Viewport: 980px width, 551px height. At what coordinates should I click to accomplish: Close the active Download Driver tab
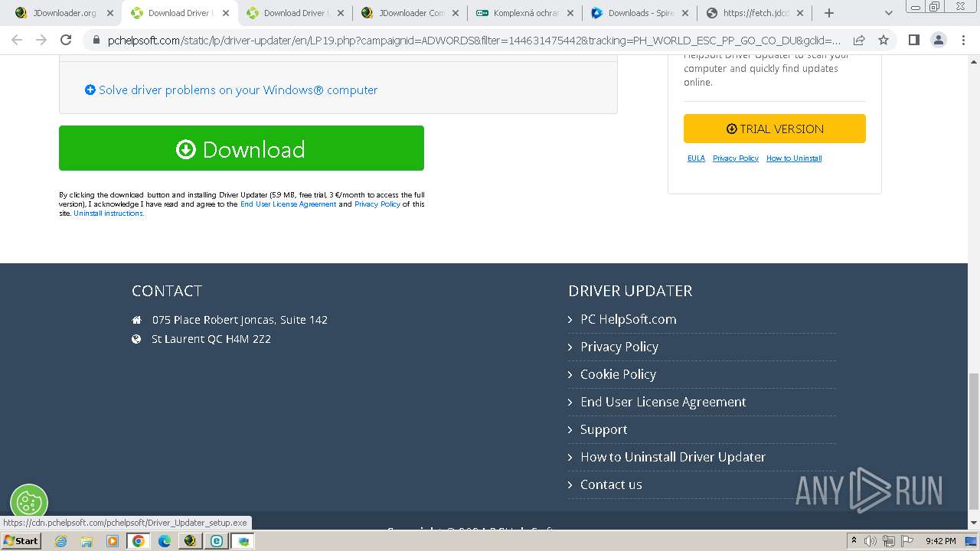225,13
